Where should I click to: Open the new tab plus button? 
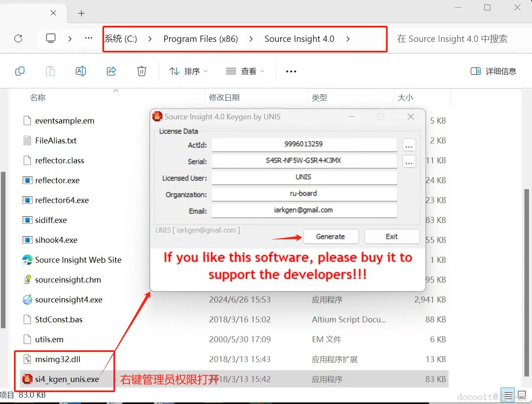(81, 13)
